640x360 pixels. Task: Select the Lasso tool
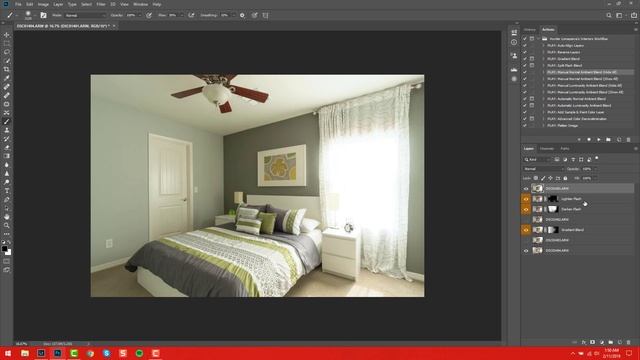(x=7, y=52)
